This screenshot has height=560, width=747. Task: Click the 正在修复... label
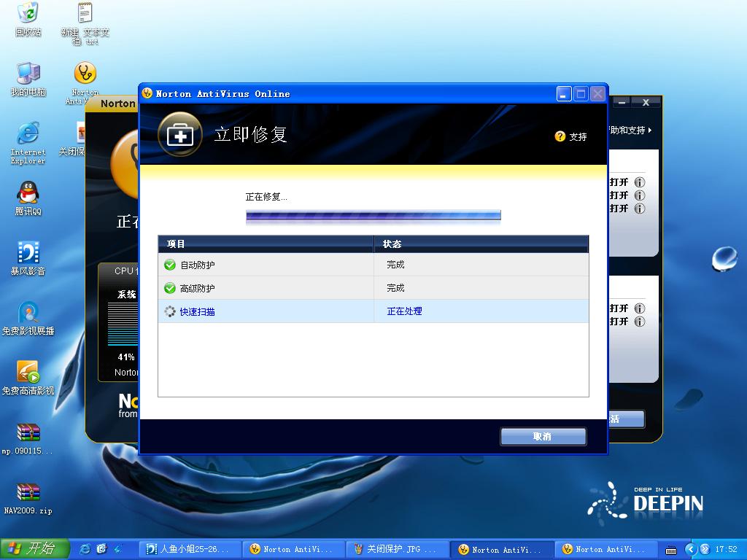266,197
